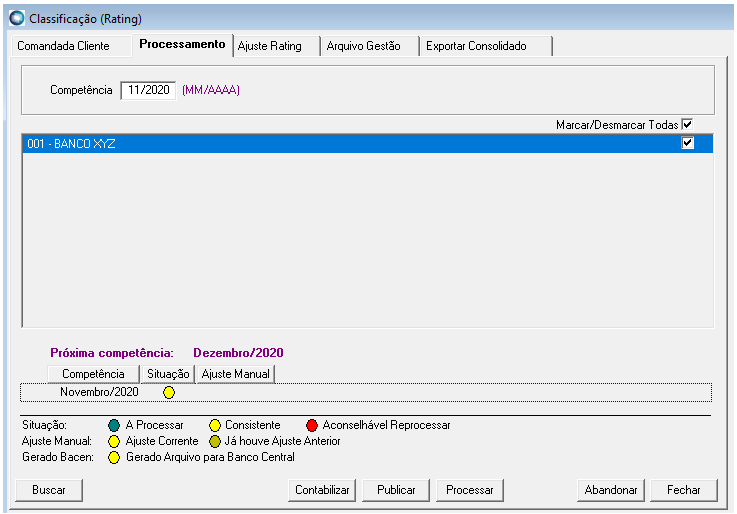
Task: Click the teal A Processar legend circle
Action: coord(114,426)
